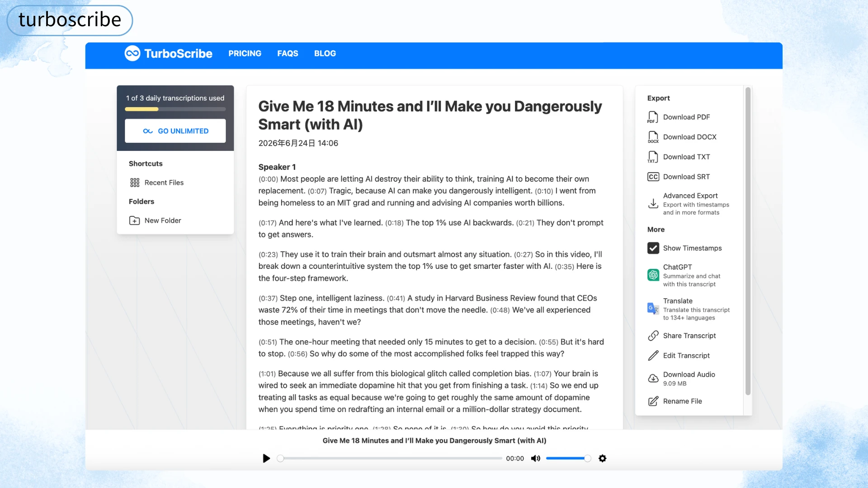The height and width of the screenshot is (488, 868).
Task: Go to the FAQS page
Action: [288, 53]
